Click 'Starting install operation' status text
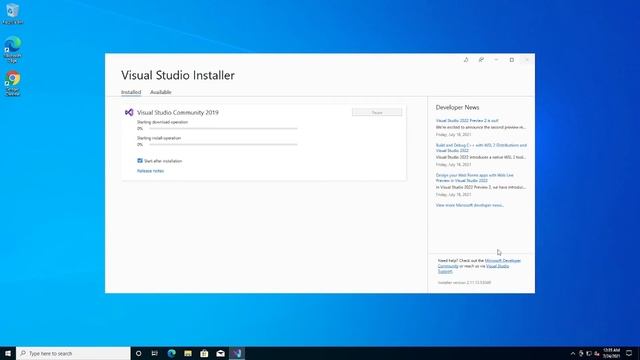Viewport: 640px width, 360px height. tap(159, 138)
